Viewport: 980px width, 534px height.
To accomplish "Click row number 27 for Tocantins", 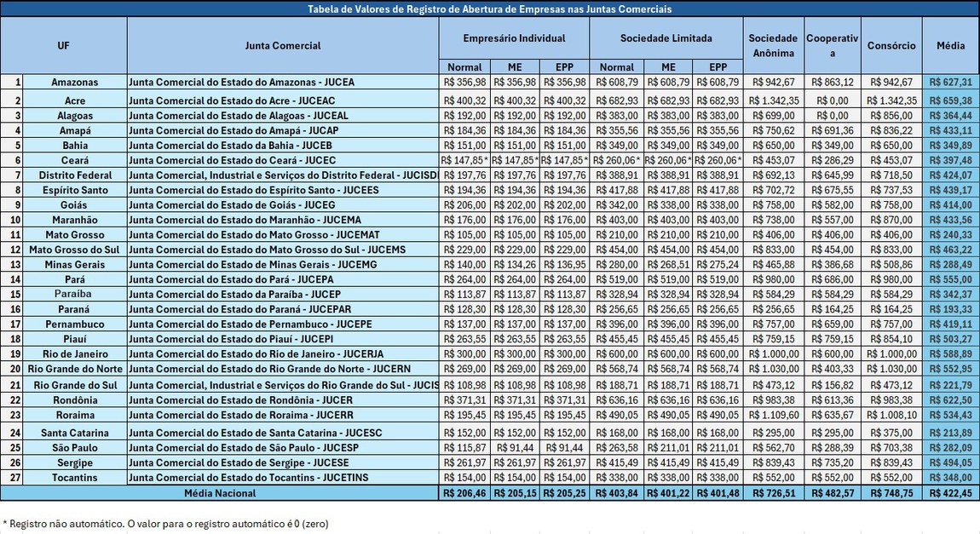I will pyautogui.click(x=12, y=478).
